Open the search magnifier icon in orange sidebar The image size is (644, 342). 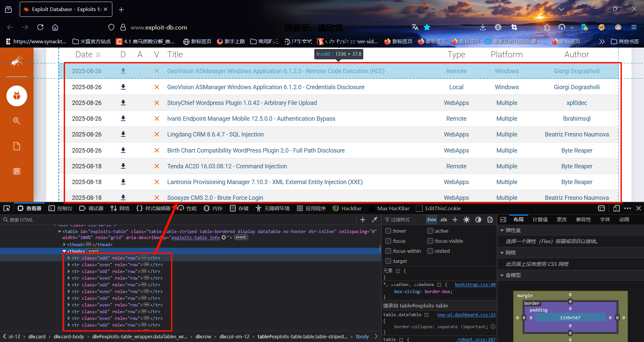[16, 121]
